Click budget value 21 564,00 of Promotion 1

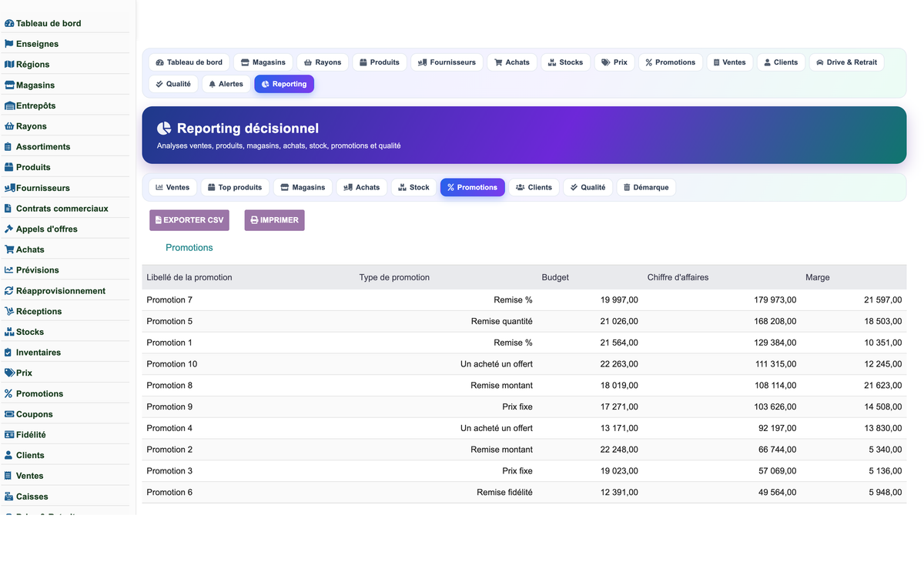619,343
